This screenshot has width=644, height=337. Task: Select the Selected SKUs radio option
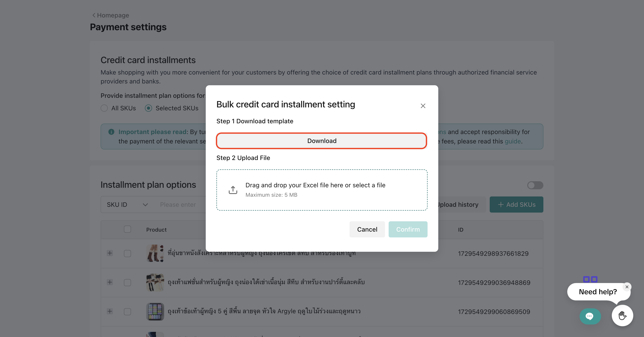(x=148, y=108)
